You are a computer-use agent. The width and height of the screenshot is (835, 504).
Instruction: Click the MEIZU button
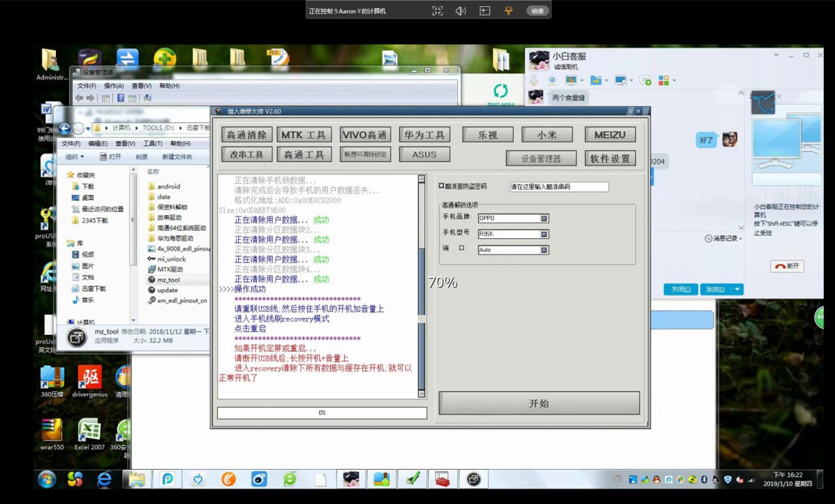pos(610,135)
